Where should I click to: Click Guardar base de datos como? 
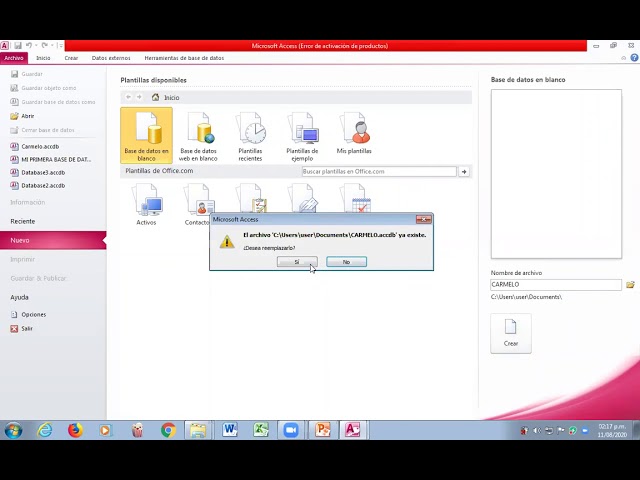pos(53,102)
